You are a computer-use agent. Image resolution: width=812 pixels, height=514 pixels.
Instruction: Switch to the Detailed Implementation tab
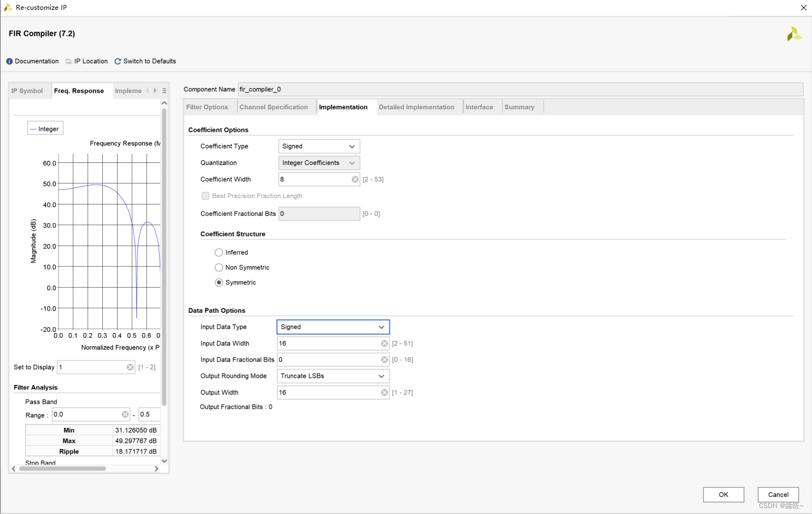click(417, 107)
